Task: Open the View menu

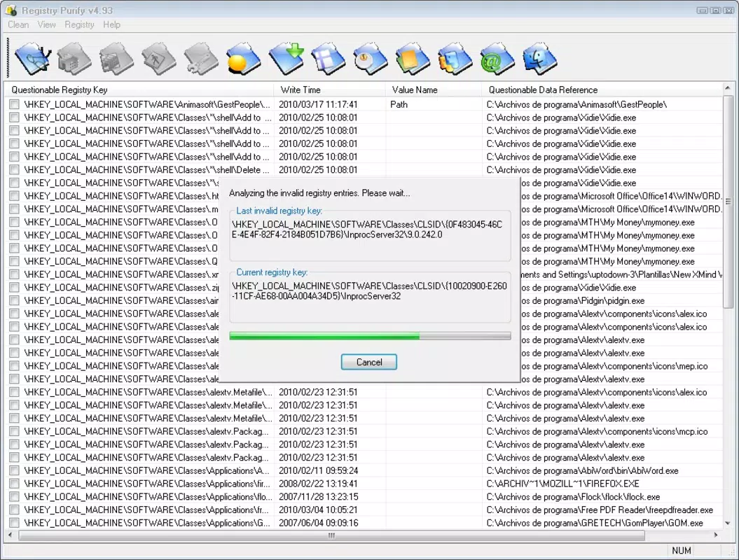Action: (47, 24)
